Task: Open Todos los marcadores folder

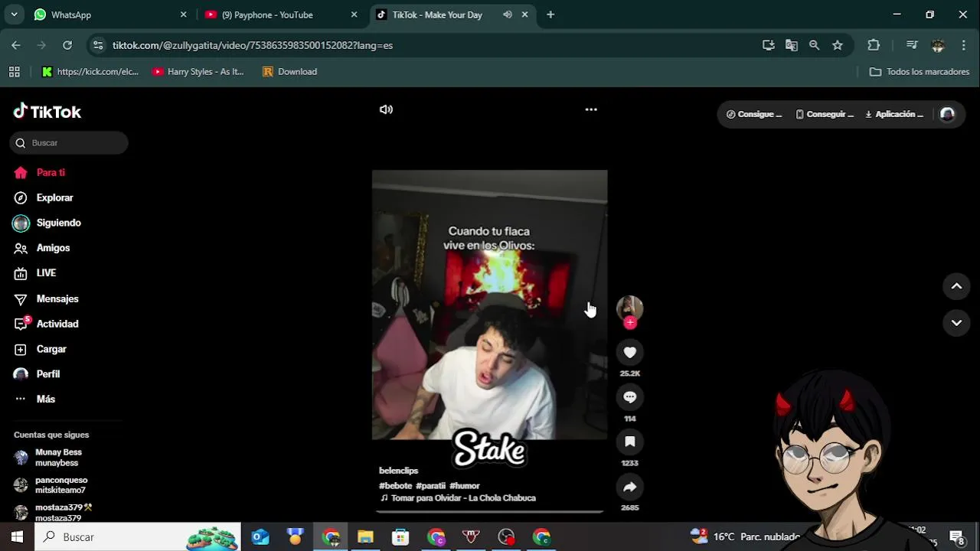Action: [920, 72]
